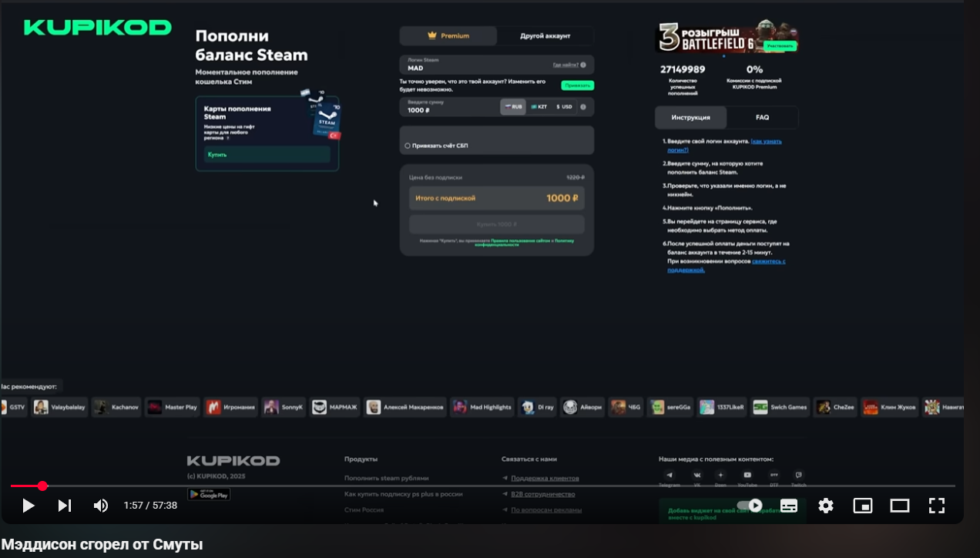Viewport: 980px width, 558px height.
Task: Open Valaybalalay channel chip
Action: pos(60,407)
